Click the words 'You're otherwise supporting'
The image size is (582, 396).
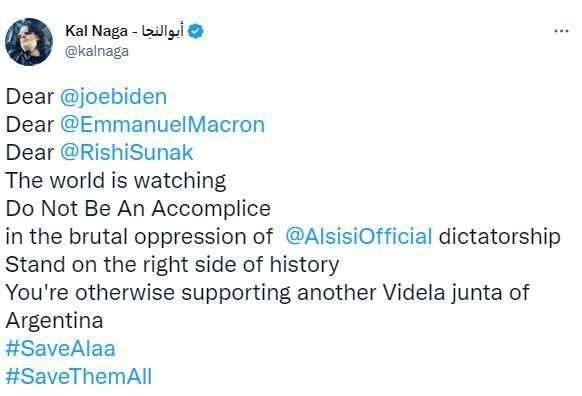148,293
